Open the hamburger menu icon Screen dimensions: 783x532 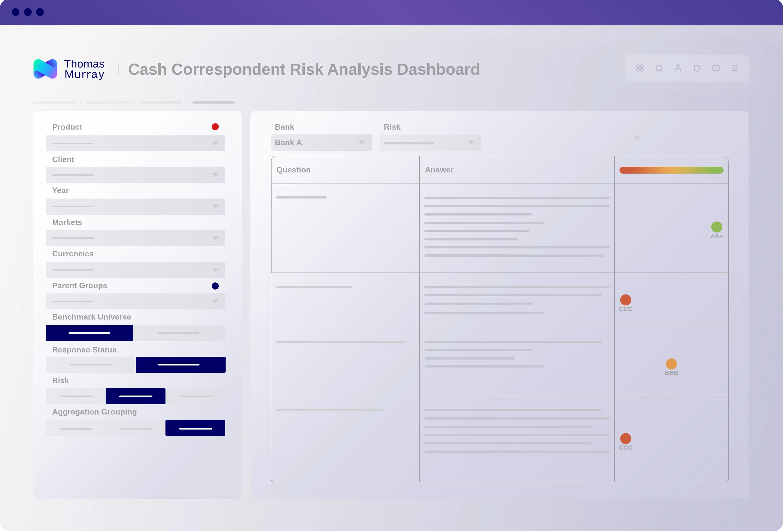tap(734, 68)
